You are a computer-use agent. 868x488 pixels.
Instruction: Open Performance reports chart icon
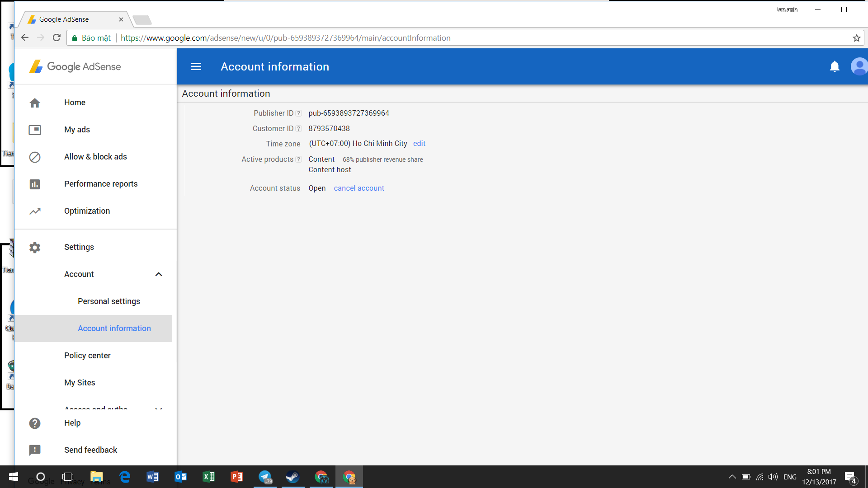click(35, 184)
